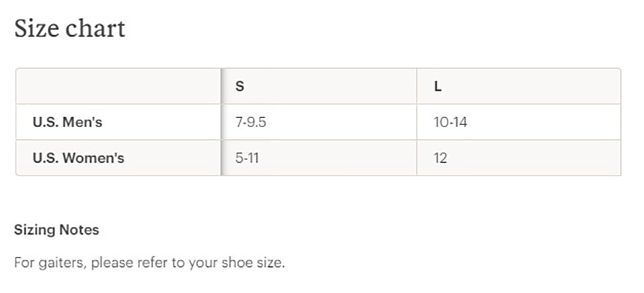Click the 12 women's large cell
Screen dimensions: 644x293
(440, 158)
